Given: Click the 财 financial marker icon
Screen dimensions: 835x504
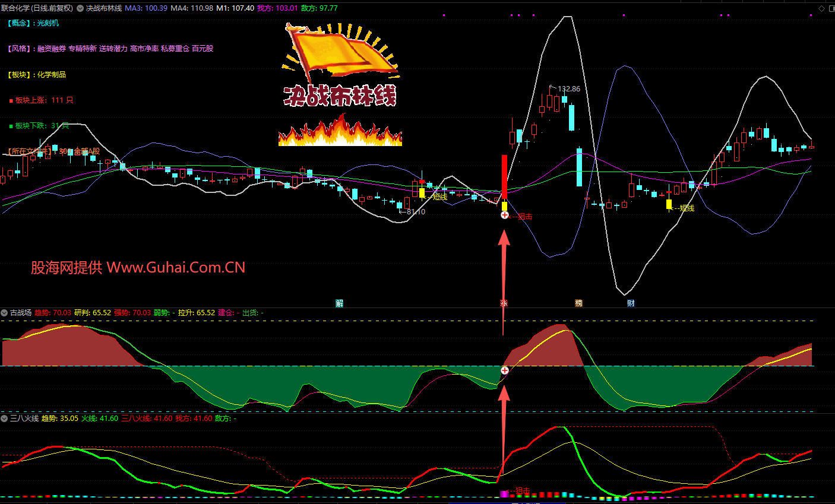Looking at the screenshot, I should click(631, 303).
